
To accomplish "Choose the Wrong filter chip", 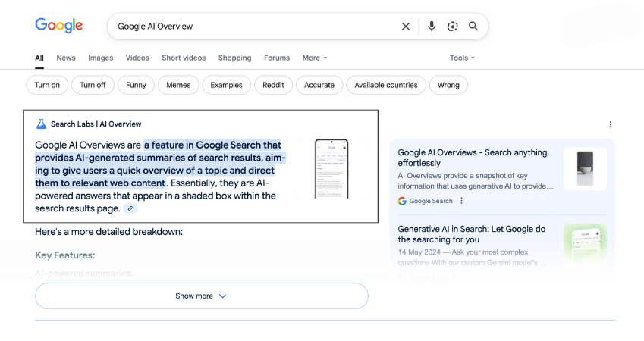I will (448, 85).
